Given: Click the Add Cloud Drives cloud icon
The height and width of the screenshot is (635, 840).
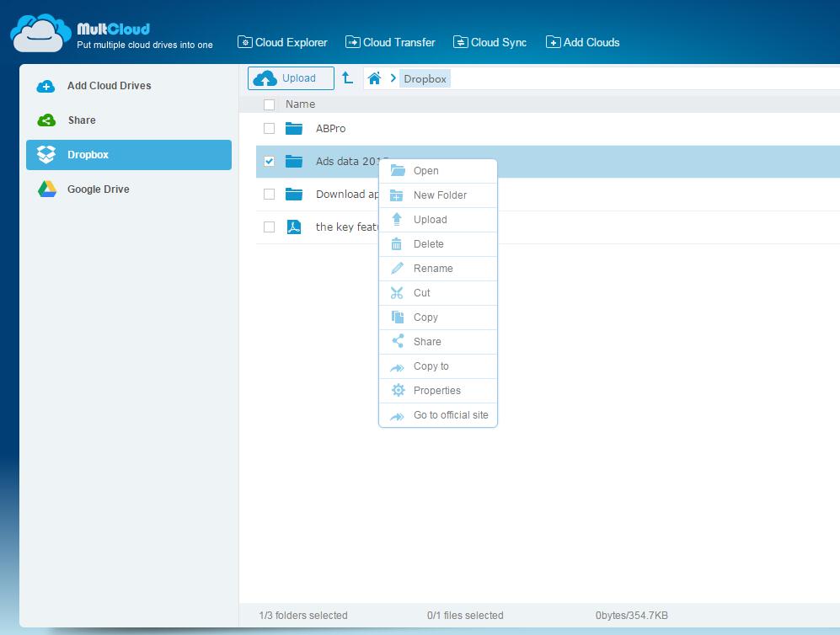Looking at the screenshot, I should [x=46, y=86].
